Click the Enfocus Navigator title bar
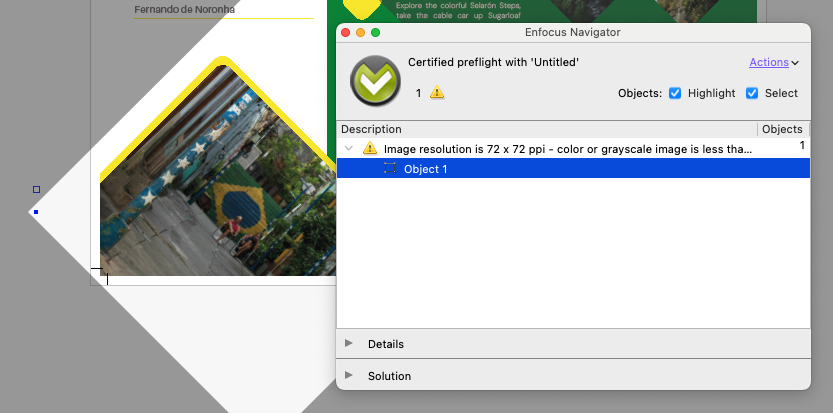This screenshot has height=413, width=833. [573, 32]
